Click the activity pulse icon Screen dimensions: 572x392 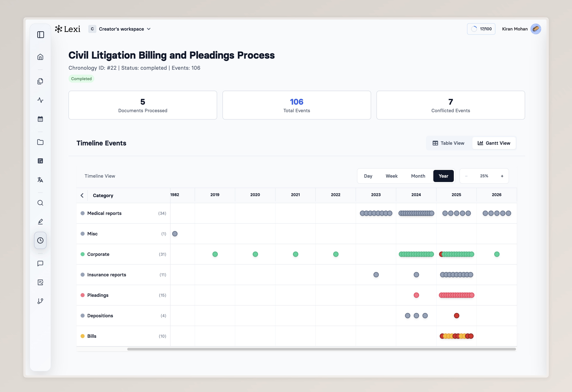(40, 100)
